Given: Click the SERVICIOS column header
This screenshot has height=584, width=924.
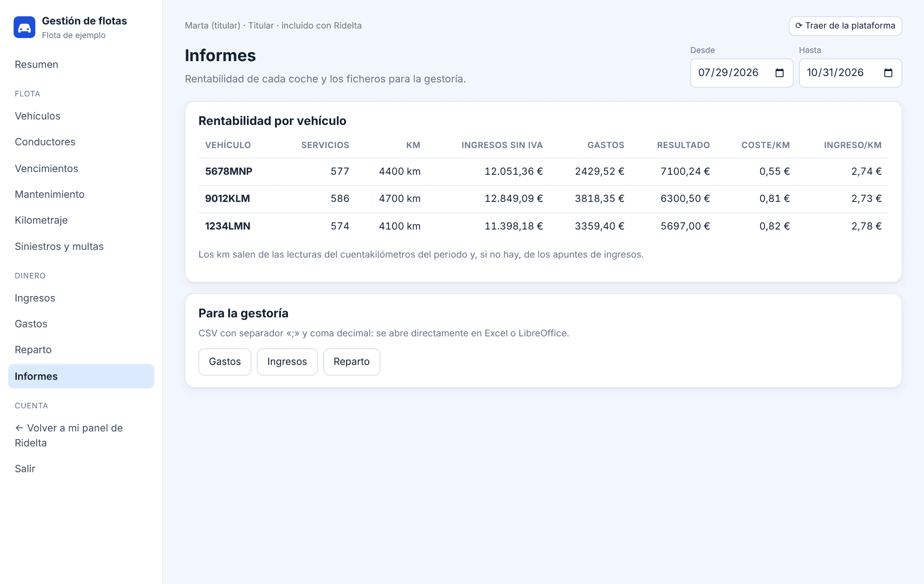Looking at the screenshot, I should point(325,145).
